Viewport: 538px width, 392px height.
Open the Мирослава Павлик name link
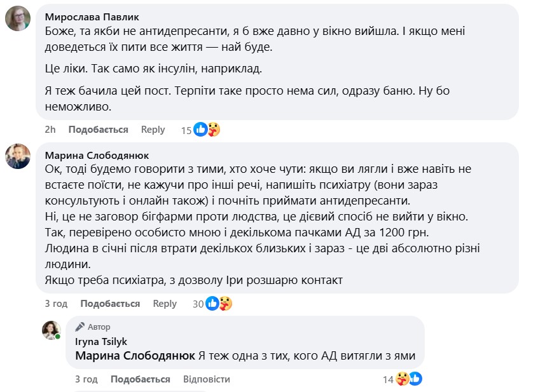(x=92, y=17)
